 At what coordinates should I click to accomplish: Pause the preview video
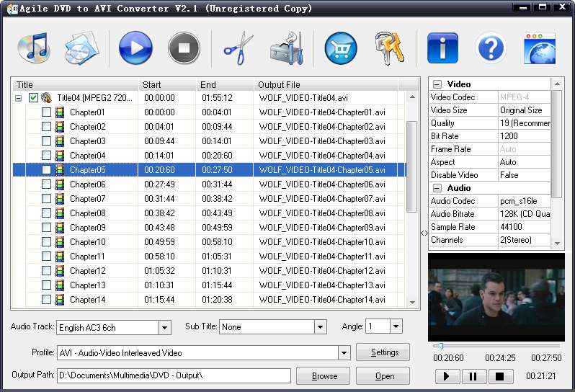[473, 376]
